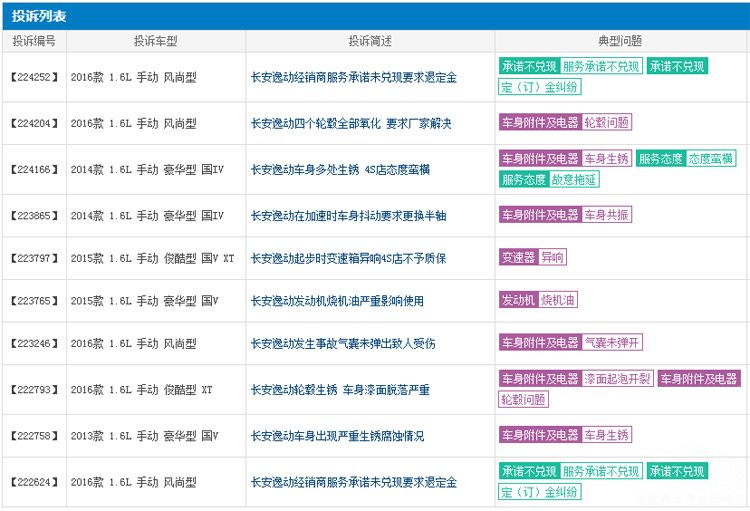Select the 轮毂问题 tag in row 224204
The image size is (750, 511).
[607, 123]
